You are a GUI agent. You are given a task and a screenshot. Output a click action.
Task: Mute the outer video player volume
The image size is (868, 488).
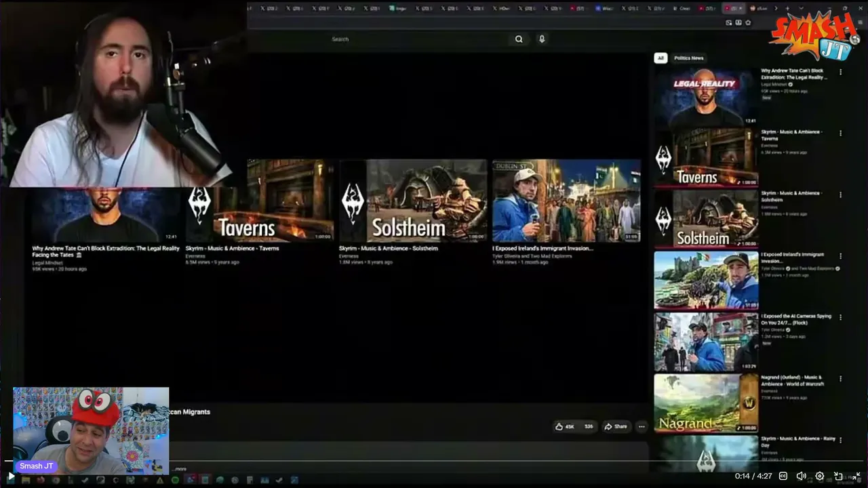point(801,476)
